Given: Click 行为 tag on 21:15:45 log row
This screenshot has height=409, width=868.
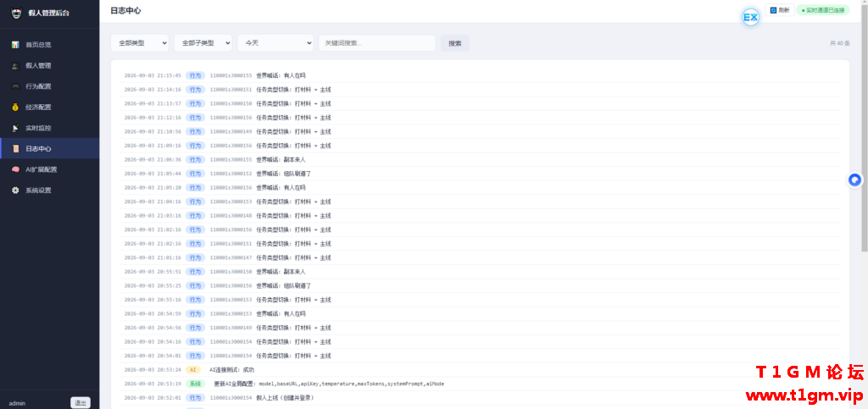Looking at the screenshot, I should (196, 75).
